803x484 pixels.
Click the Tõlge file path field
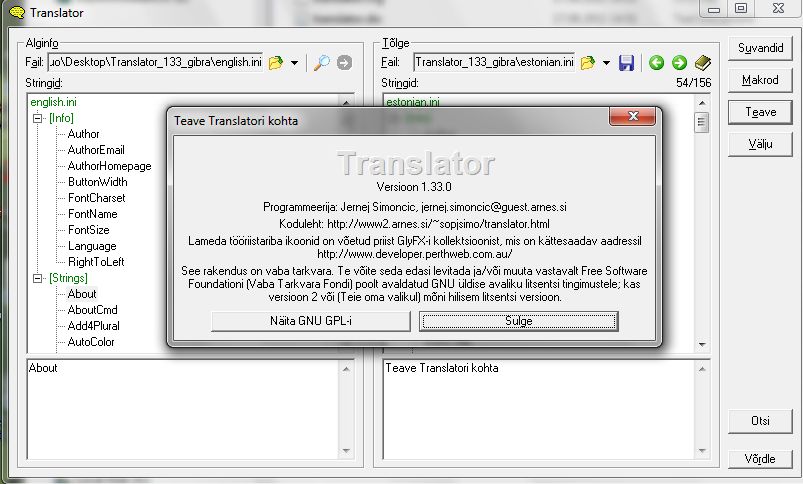494,62
